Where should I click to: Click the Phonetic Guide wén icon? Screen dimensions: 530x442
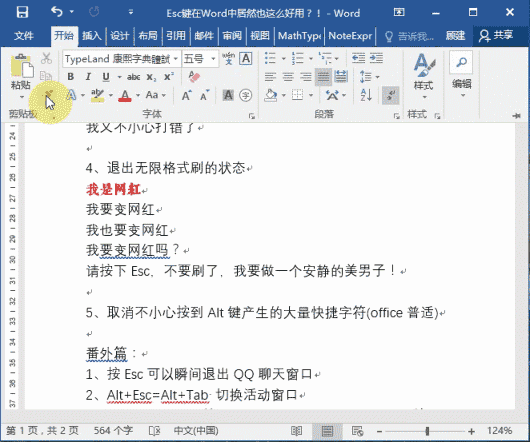(x=228, y=58)
